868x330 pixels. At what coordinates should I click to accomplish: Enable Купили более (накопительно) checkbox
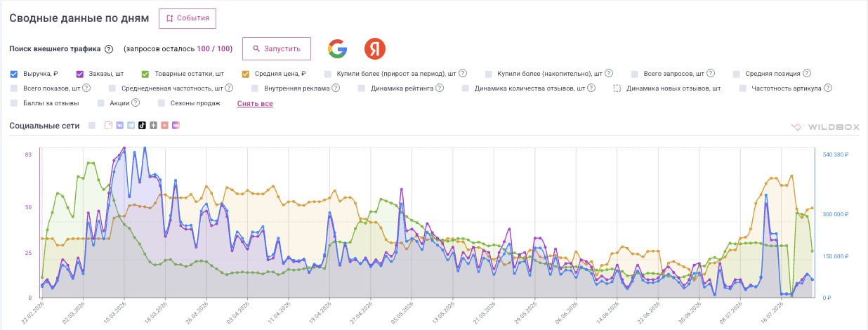pos(488,73)
